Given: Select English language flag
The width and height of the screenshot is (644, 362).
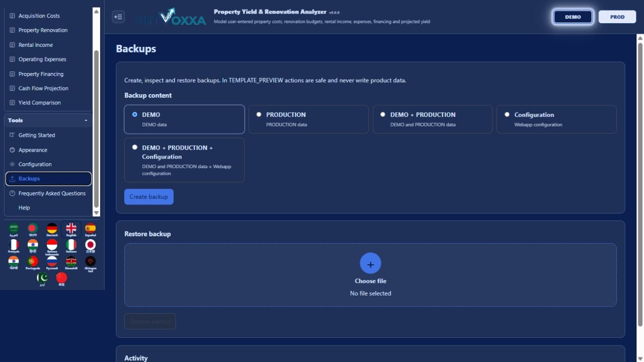Looking at the screenshot, I should 71,230.
